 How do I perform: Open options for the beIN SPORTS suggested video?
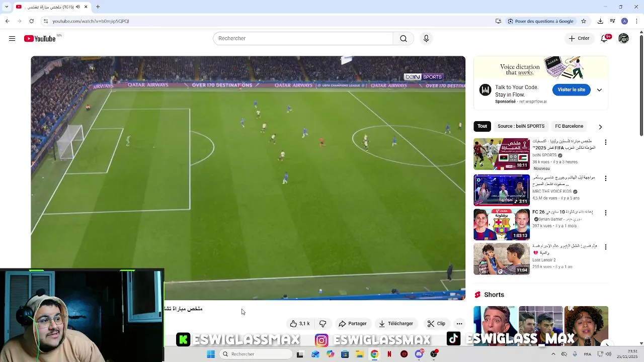(606, 142)
